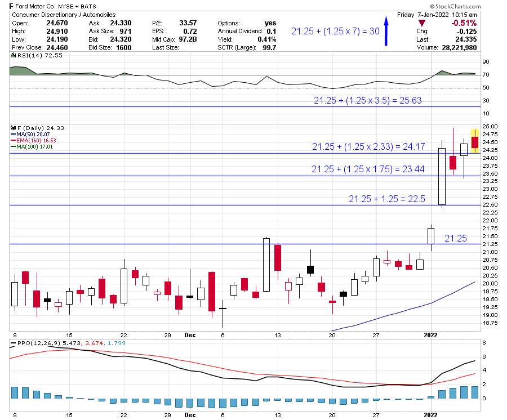The image size is (507, 420).
Task: Click the Dec label on price chart axis
Action: point(190,335)
